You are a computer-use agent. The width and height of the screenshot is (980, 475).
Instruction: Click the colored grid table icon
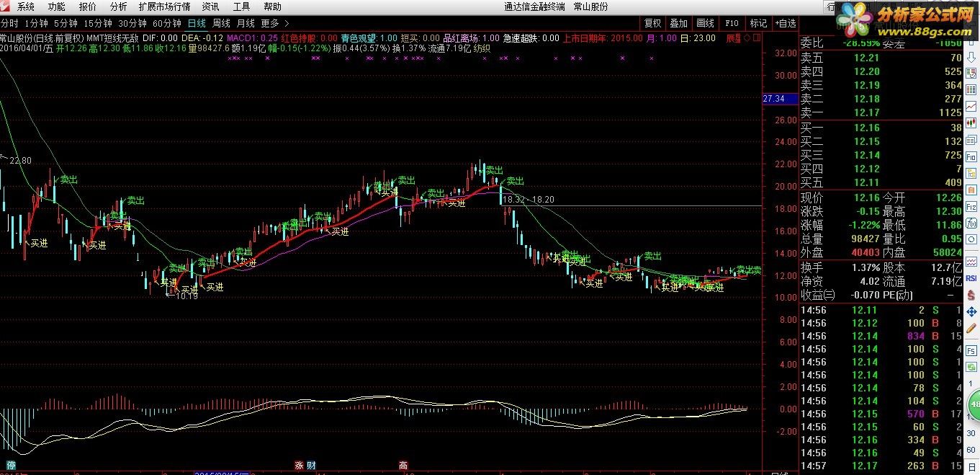click(x=971, y=89)
